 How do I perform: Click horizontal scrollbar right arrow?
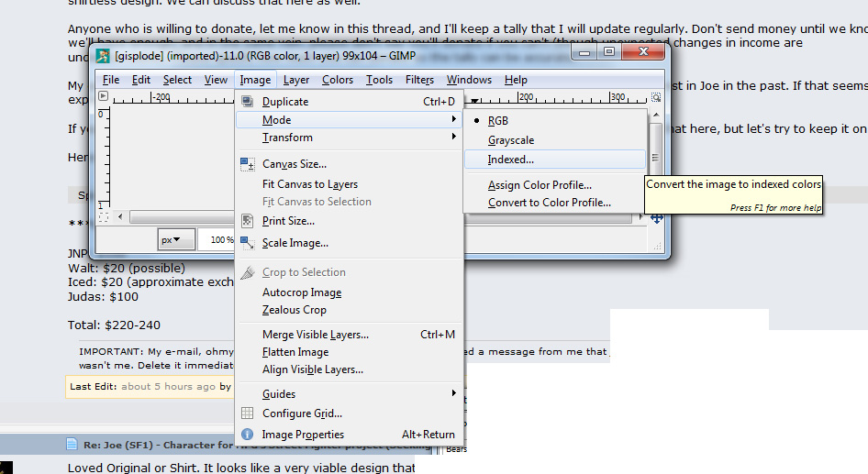tap(640, 216)
